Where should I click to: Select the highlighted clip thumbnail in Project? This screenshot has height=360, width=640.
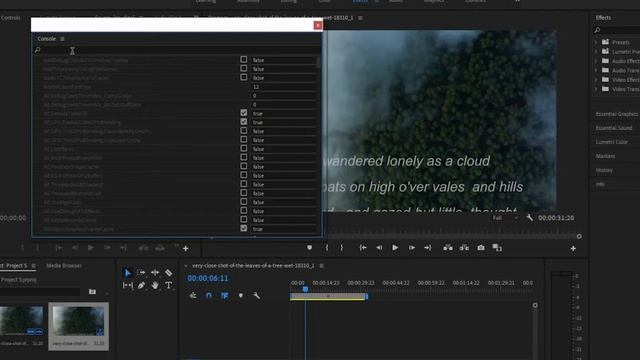point(78,321)
